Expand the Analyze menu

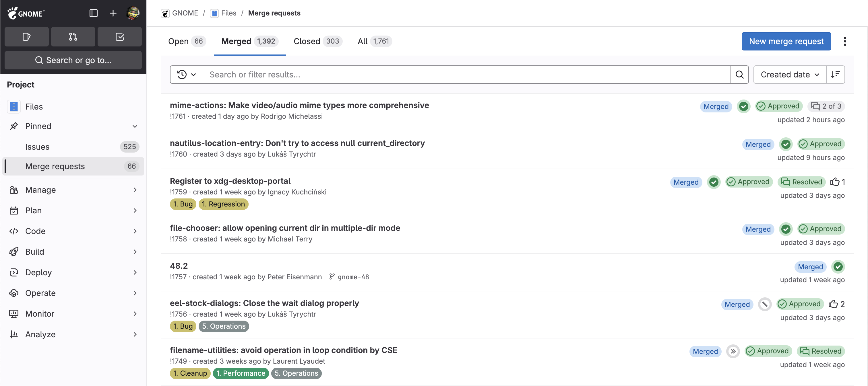click(73, 334)
